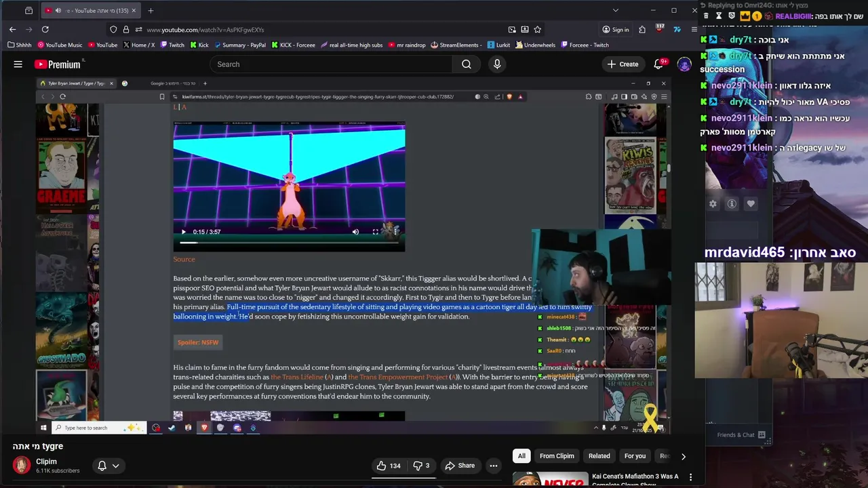Screen dimensions: 868x488
Task: Show more video filter chips arrow
Action: coord(683,456)
